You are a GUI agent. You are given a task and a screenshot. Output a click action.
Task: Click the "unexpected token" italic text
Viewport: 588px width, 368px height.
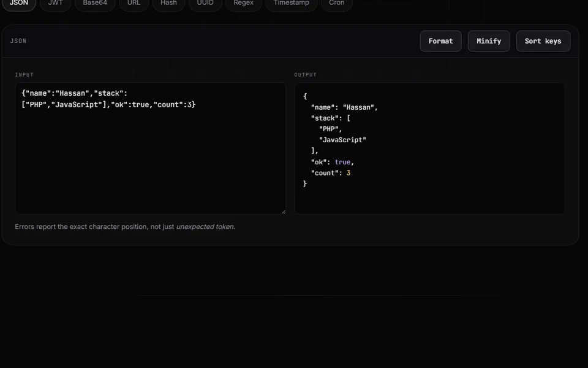coord(206,227)
